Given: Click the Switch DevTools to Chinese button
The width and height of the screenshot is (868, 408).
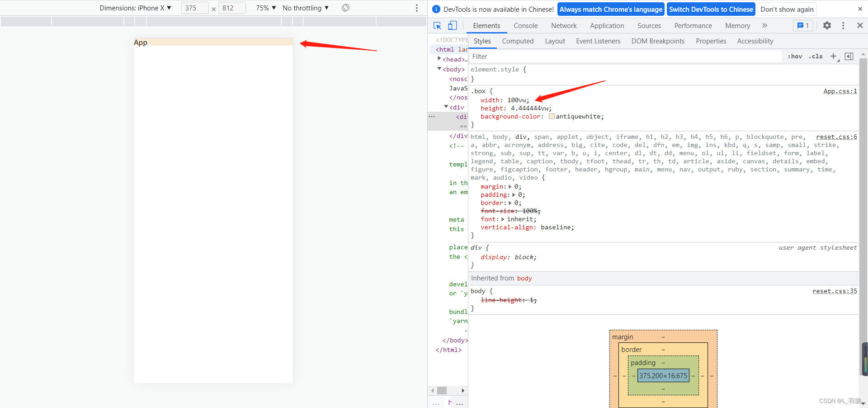Looking at the screenshot, I should click(x=711, y=9).
